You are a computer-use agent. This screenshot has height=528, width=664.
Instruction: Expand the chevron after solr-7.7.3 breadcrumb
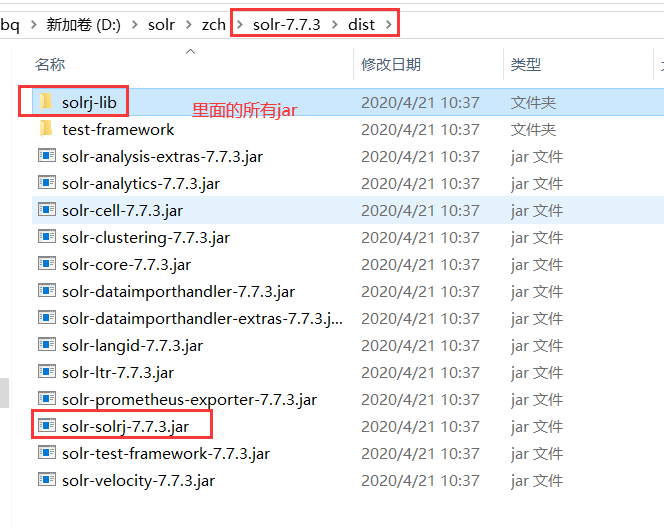(335, 25)
